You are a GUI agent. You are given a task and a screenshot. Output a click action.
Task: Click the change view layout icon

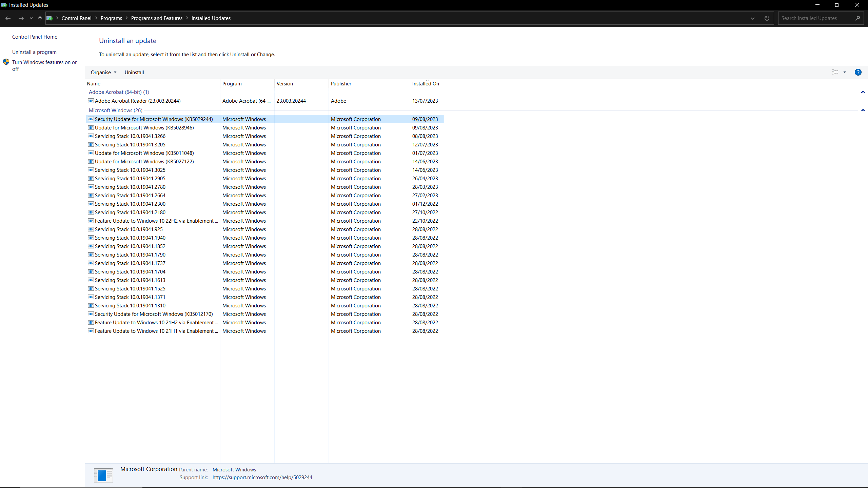click(x=835, y=72)
